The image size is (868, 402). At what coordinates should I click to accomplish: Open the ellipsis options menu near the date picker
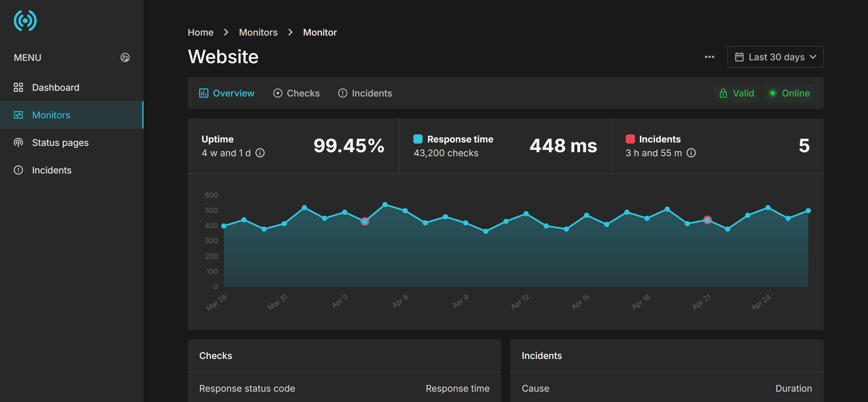tap(710, 57)
